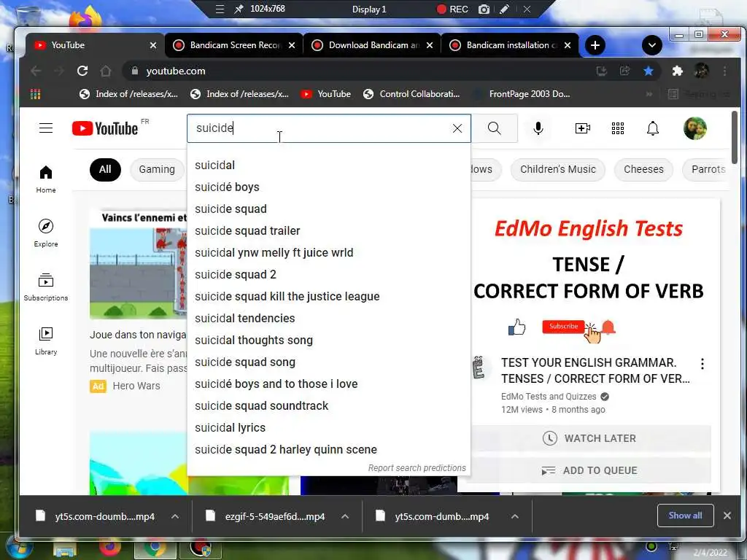
Task: Reload the page in Chrome
Action: (82, 71)
